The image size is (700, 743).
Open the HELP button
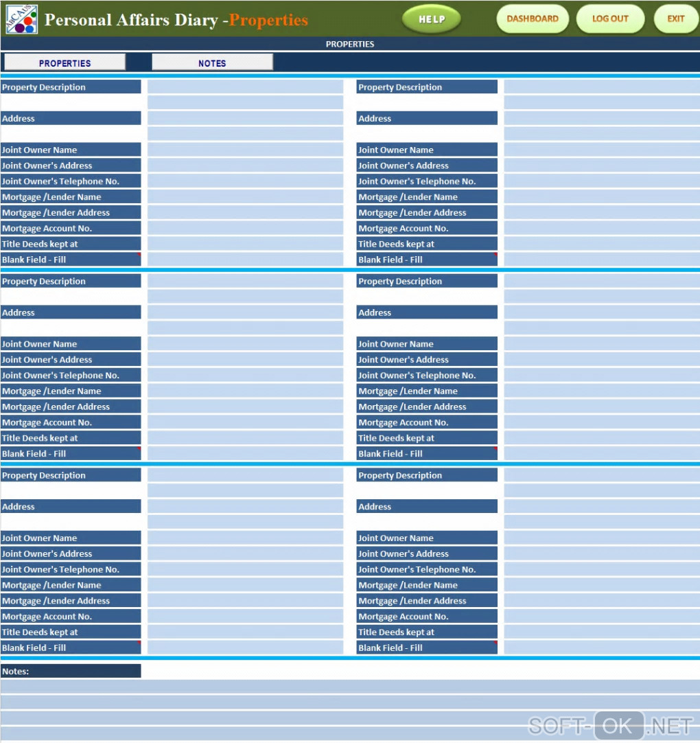432,19
